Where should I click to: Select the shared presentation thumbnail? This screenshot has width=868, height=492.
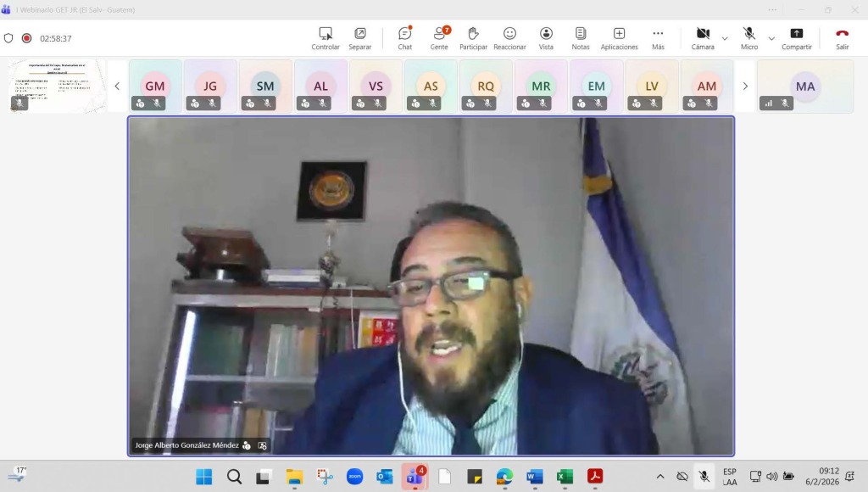coord(57,86)
